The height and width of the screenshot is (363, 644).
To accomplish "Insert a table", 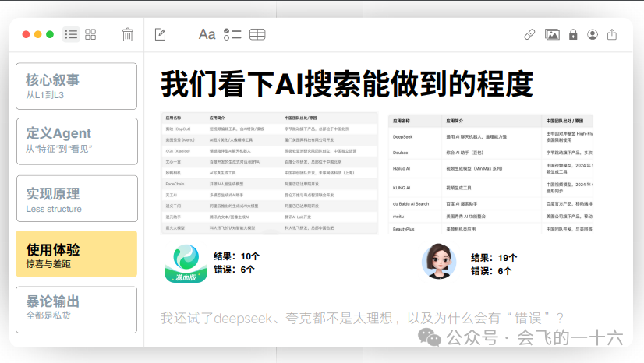I will click(x=257, y=34).
